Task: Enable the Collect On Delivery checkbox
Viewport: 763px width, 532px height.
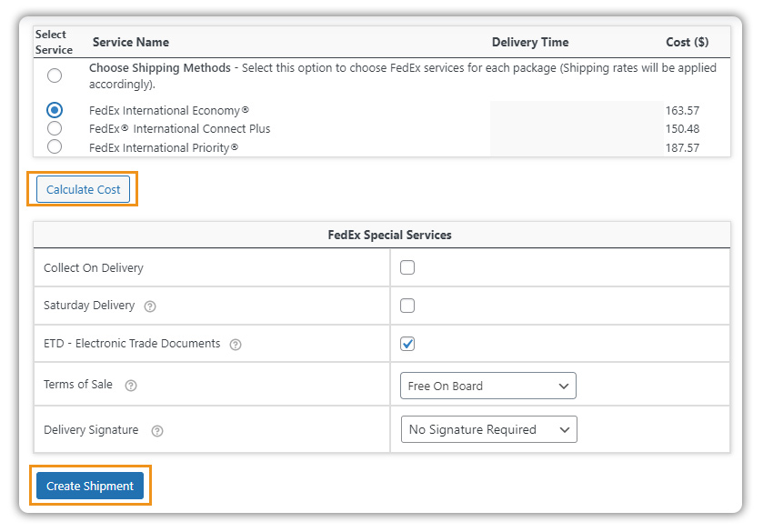Action: 407,267
